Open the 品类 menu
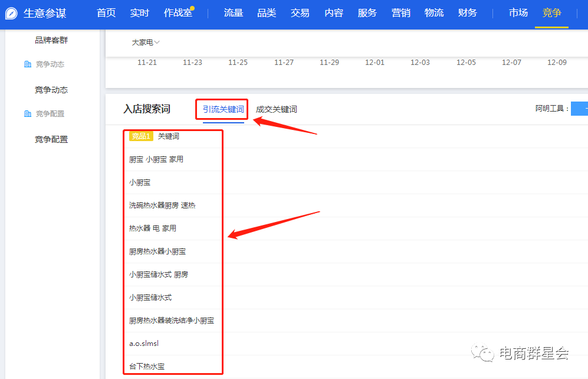 (267, 13)
